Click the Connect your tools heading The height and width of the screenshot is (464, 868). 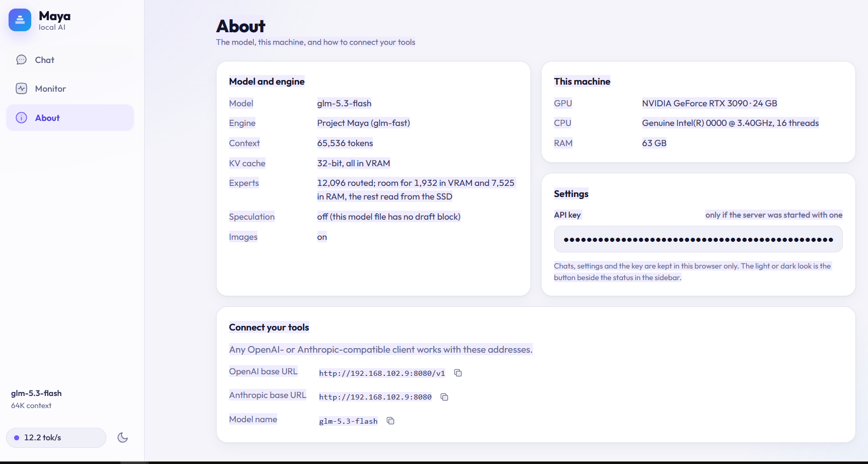click(x=269, y=327)
